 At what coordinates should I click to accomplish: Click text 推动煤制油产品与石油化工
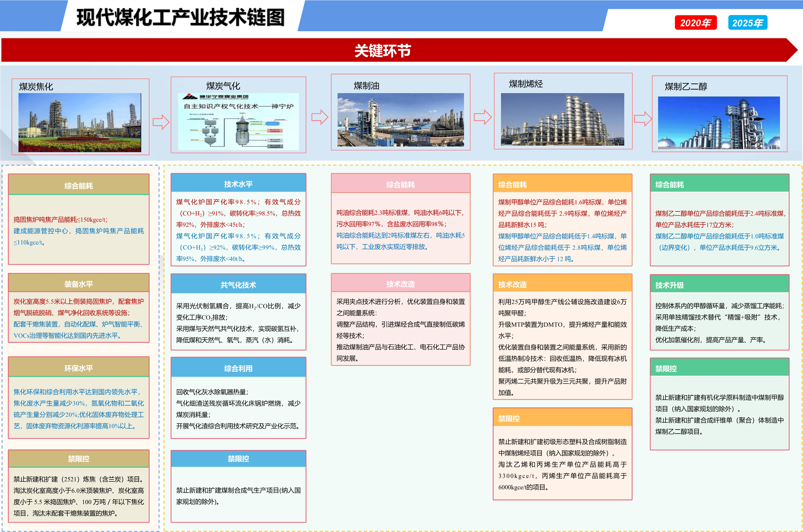(x=375, y=347)
